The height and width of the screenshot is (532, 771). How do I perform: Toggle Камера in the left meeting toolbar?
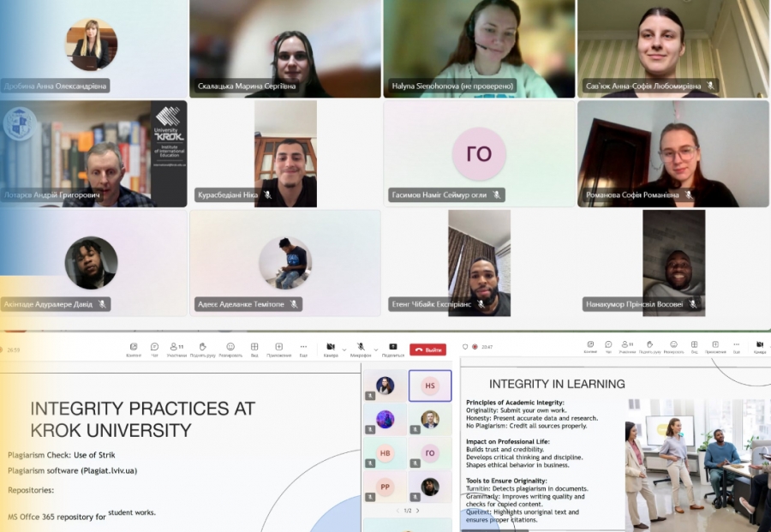coord(331,350)
